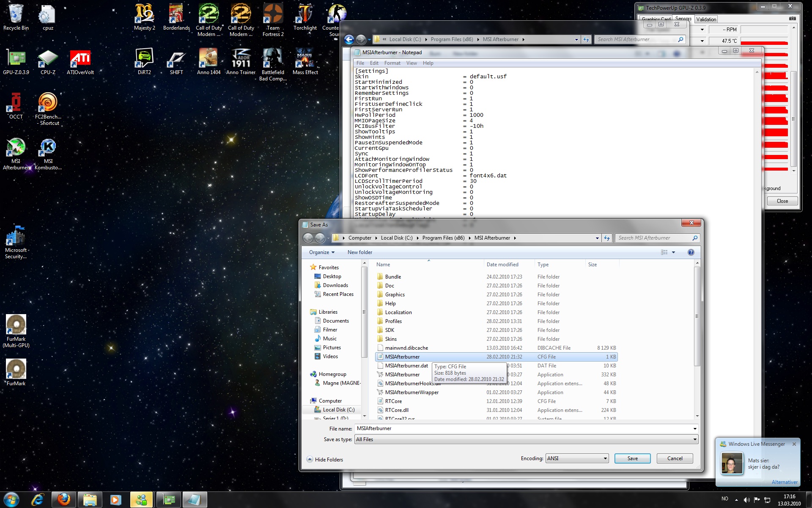Open OCCT desktop shortcut
This screenshot has height=508, width=812.
[16, 106]
